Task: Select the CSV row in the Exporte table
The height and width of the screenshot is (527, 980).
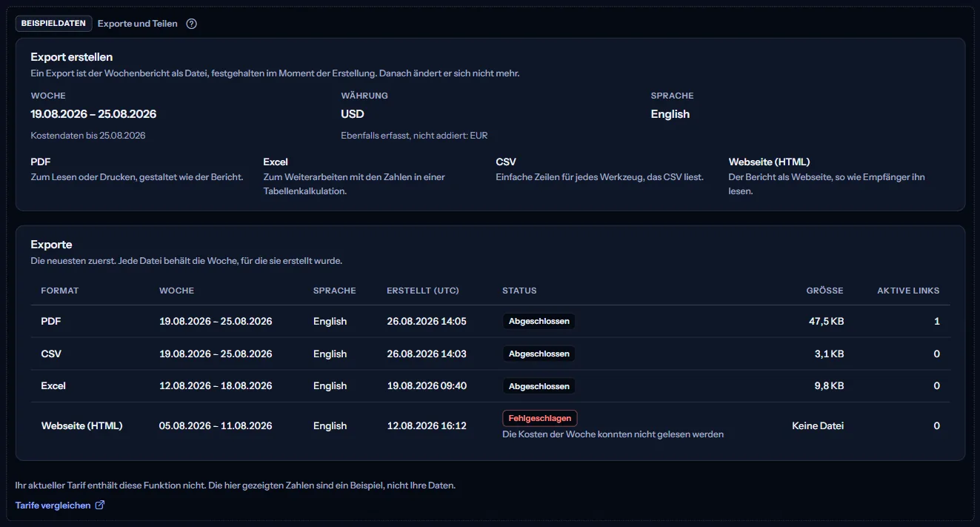Action: (490, 354)
